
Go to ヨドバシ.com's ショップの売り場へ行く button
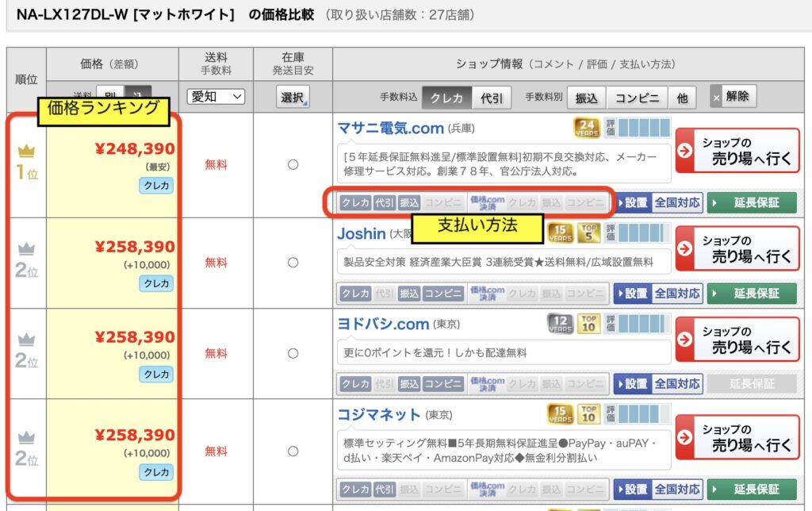point(737,340)
